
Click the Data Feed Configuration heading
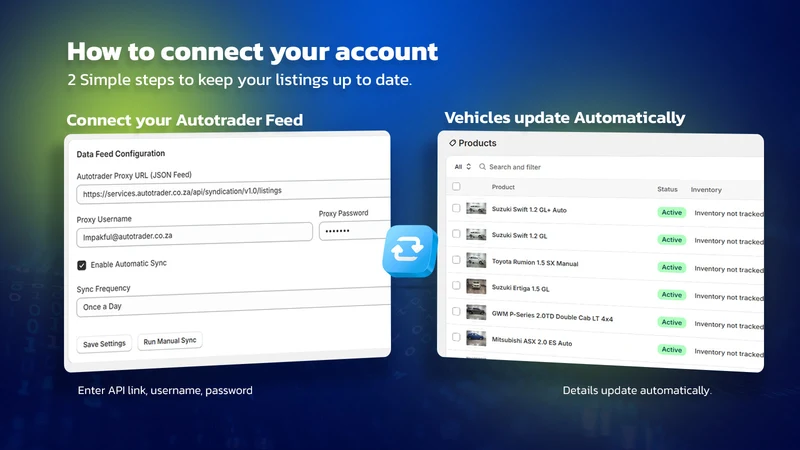click(120, 154)
